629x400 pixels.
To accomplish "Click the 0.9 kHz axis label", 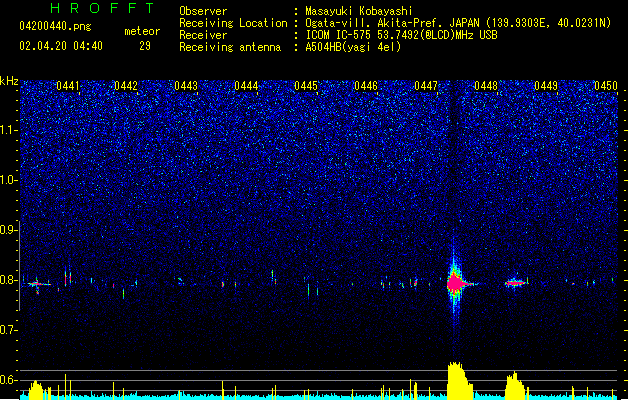I will tap(8, 230).
